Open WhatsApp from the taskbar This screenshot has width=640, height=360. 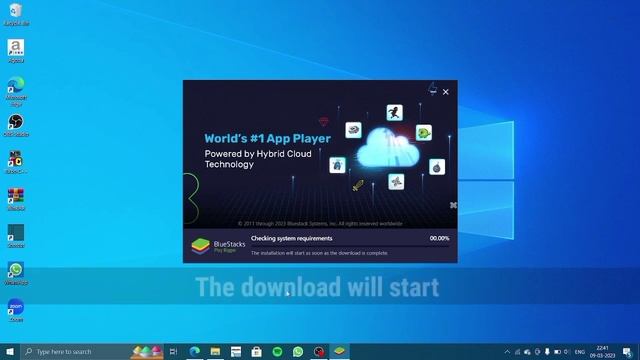point(298,351)
